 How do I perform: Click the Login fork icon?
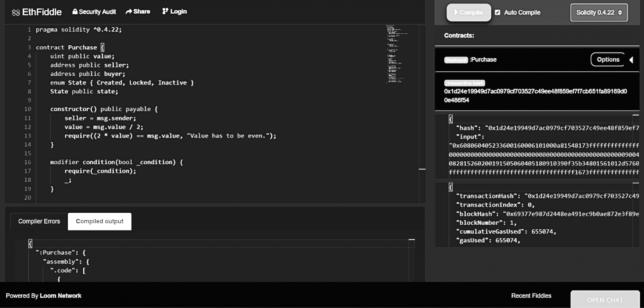[165, 11]
